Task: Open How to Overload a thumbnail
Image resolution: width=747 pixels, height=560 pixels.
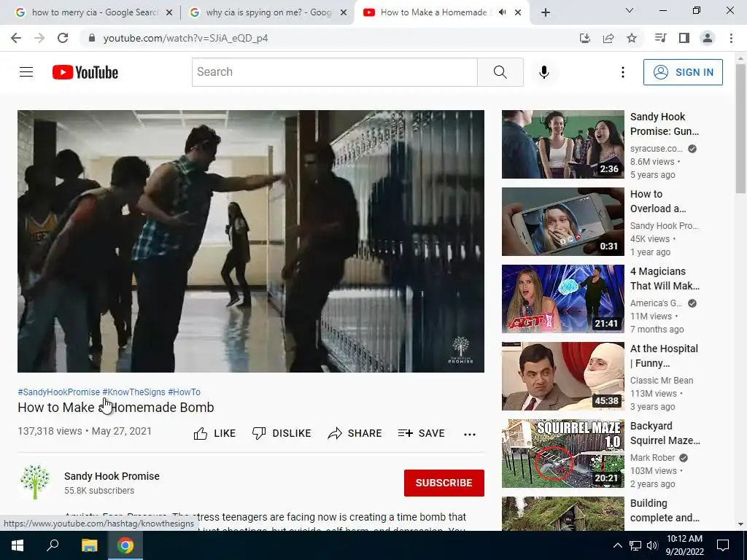Action: (x=562, y=222)
